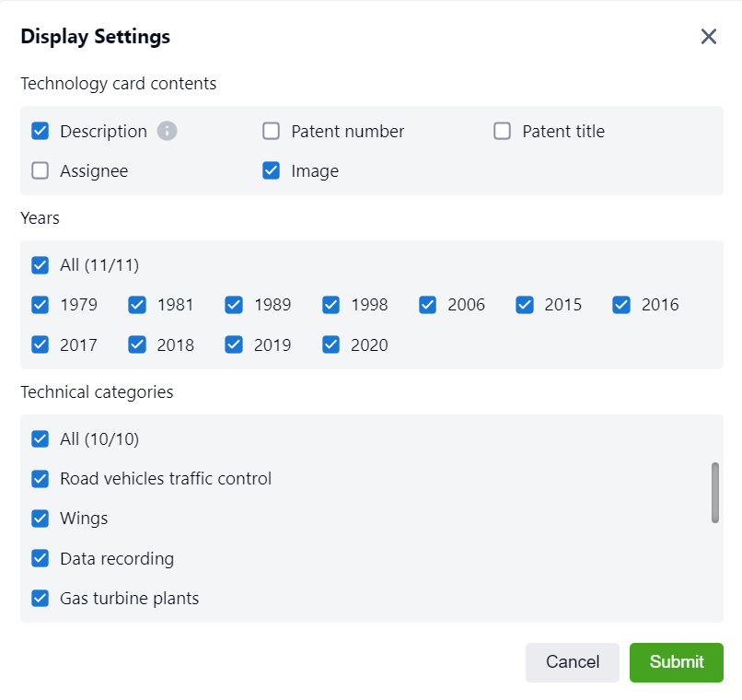Enable the Patent title checkbox

pos(502,131)
